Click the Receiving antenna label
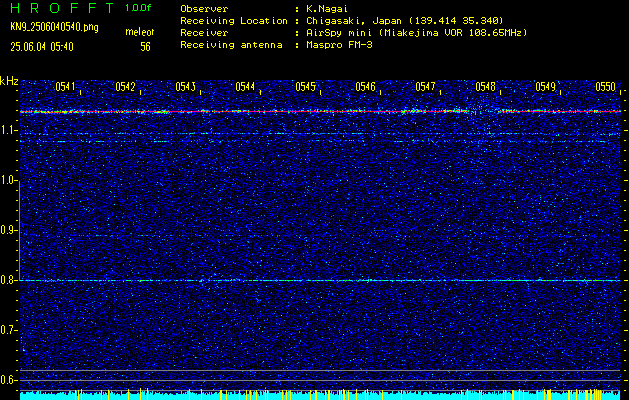This screenshot has height=400, width=629. click(231, 45)
